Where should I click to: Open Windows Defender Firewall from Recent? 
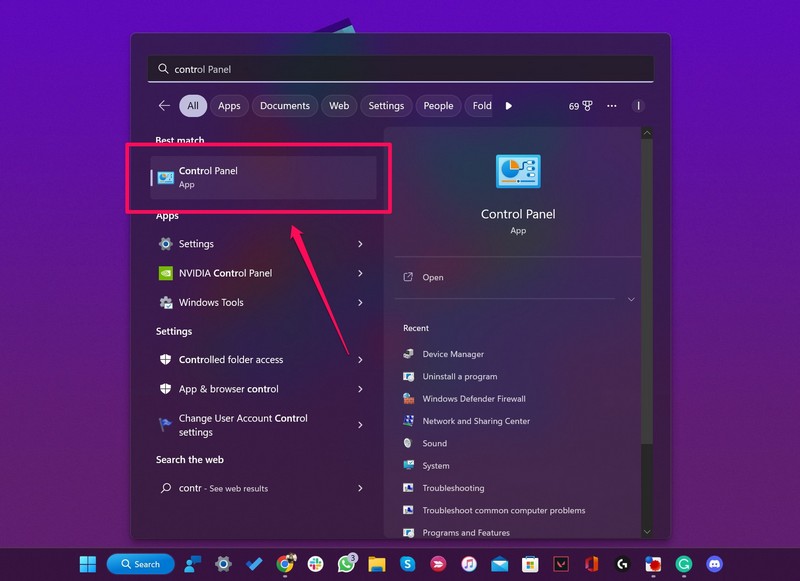coord(473,399)
